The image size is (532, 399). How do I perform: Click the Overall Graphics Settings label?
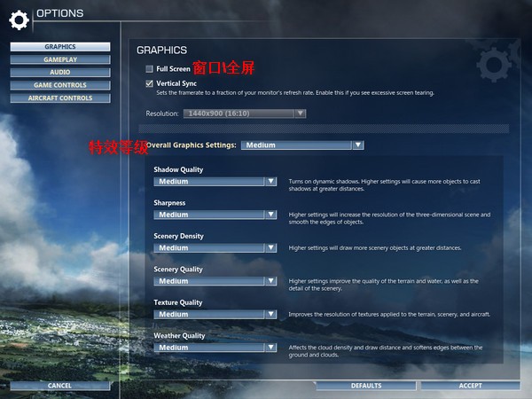point(192,145)
